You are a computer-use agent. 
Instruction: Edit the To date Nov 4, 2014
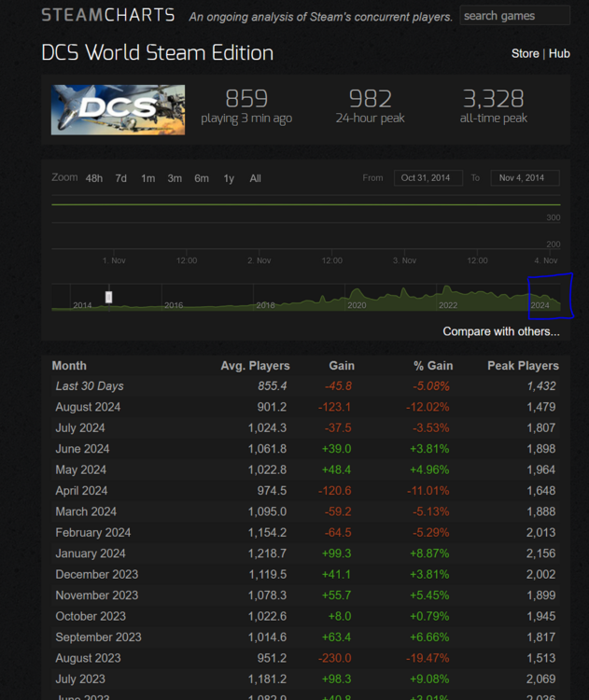(x=525, y=177)
